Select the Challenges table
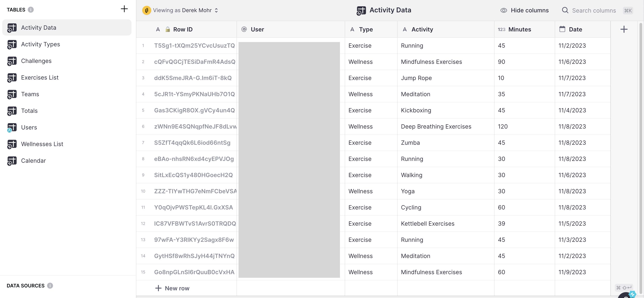 pos(36,61)
